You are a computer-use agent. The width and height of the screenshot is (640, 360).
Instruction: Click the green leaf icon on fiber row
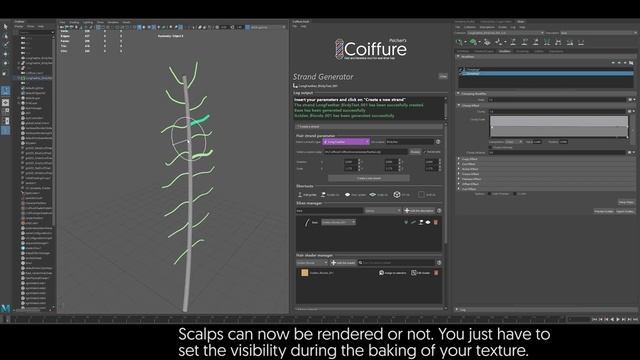(406, 222)
